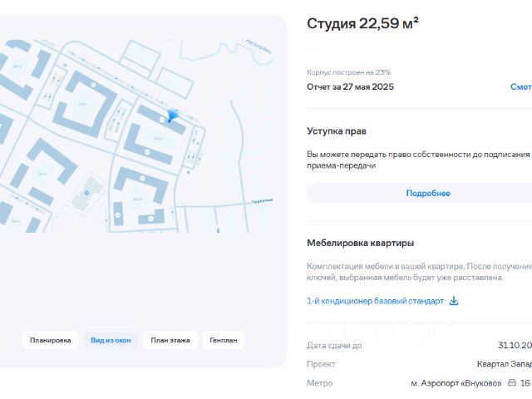Click circular marker on building below blue cone

point(147,152)
